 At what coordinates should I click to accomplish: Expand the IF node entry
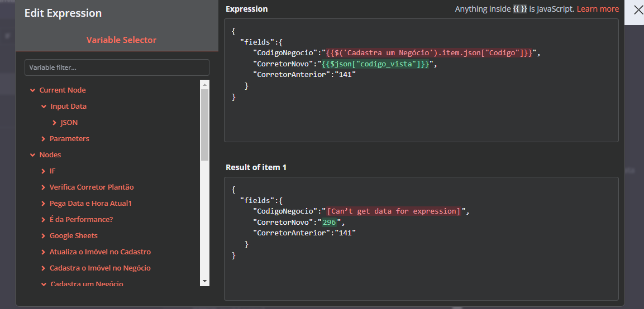(x=44, y=171)
